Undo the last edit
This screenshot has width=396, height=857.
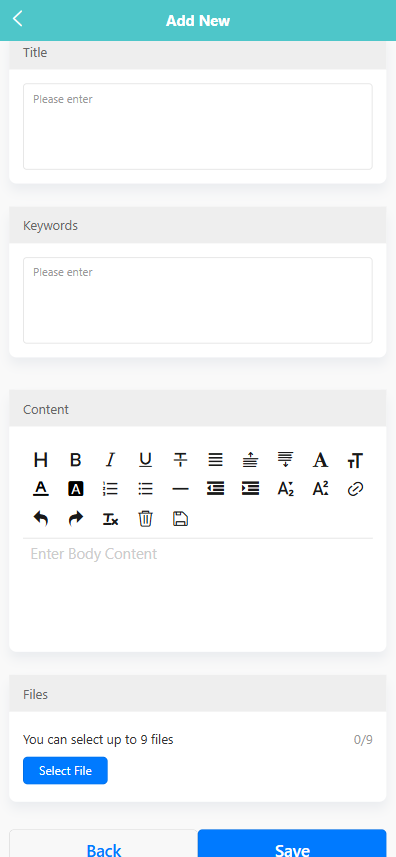40,518
